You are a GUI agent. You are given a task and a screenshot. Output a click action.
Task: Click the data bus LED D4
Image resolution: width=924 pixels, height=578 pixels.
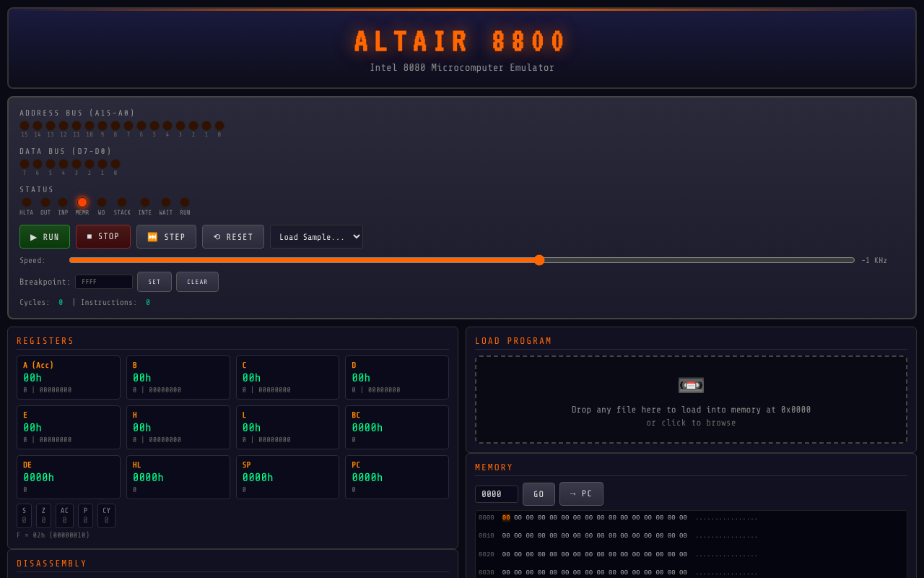pyautogui.click(x=64, y=164)
